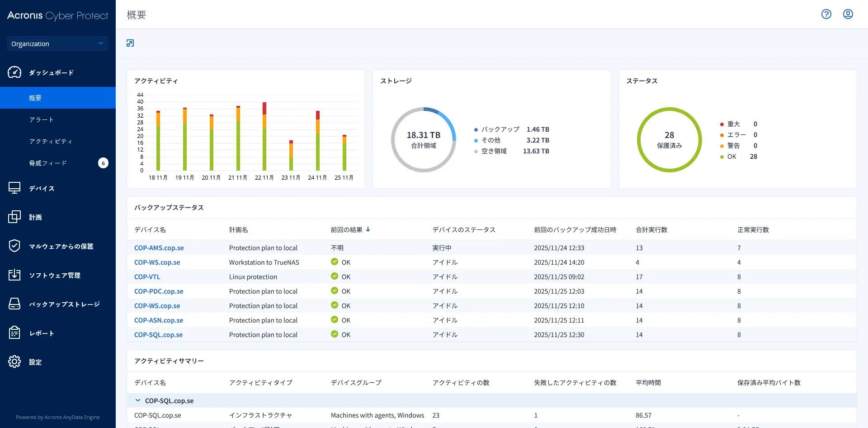The height and width of the screenshot is (428, 868).
Task: Click the Reports clipboard icon
Action: (x=14, y=333)
